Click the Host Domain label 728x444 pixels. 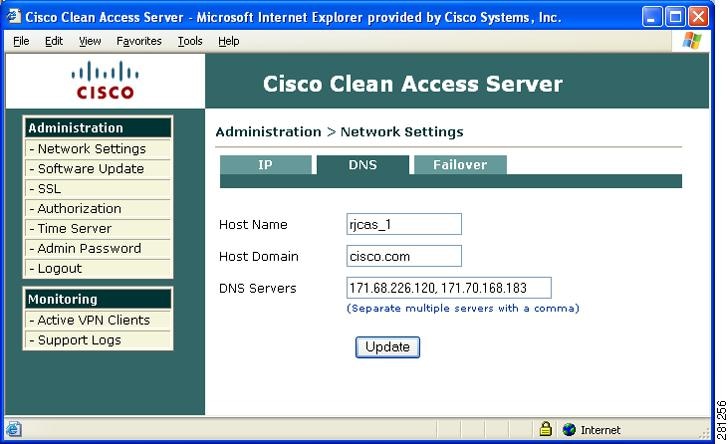[259, 256]
